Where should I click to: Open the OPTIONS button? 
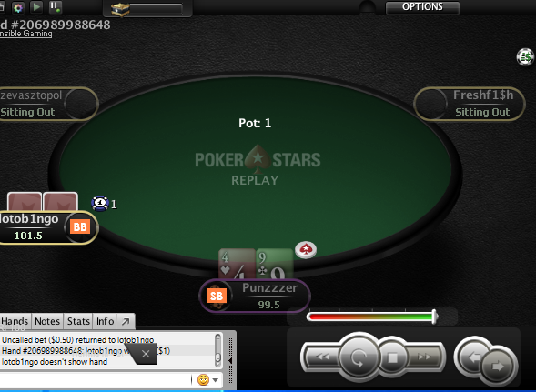(422, 7)
